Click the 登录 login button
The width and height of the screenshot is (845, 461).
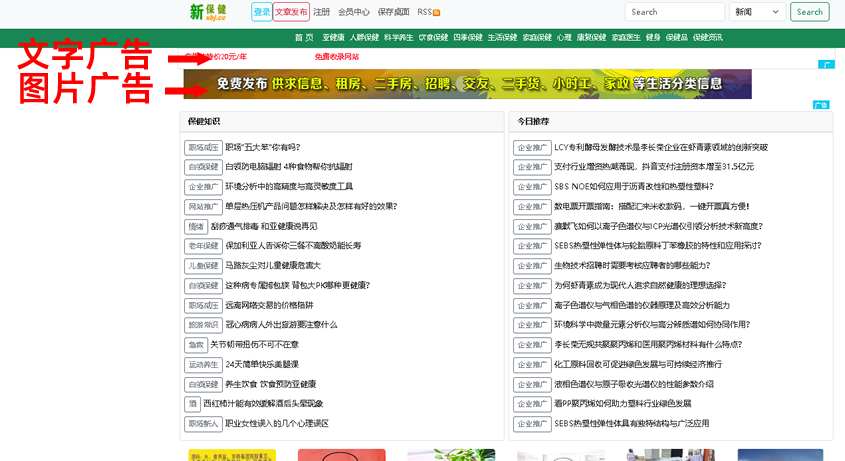pyautogui.click(x=261, y=12)
